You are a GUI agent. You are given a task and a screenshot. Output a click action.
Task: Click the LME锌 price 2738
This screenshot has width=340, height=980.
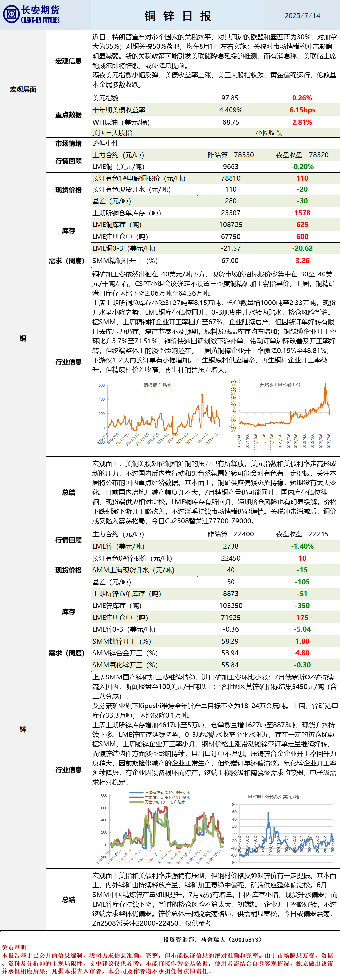point(231,546)
